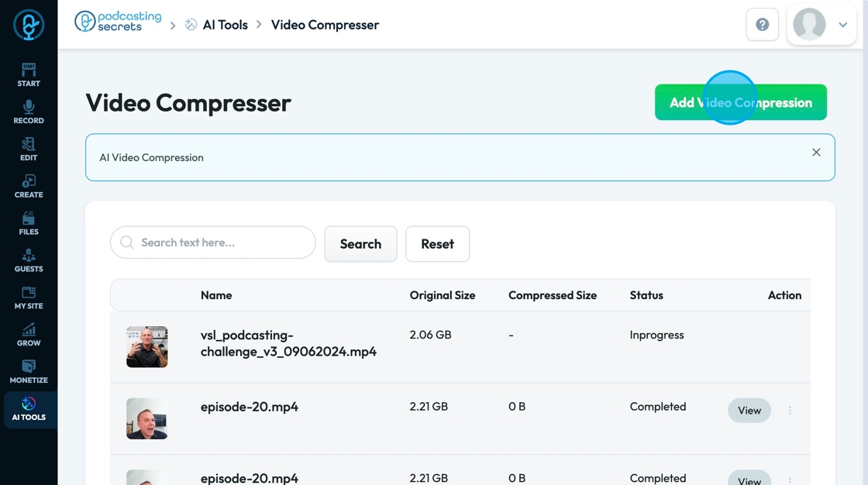Image resolution: width=868 pixels, height=485 pixels.
Task: Focus the Search text here field
Action: click(213, 242)
